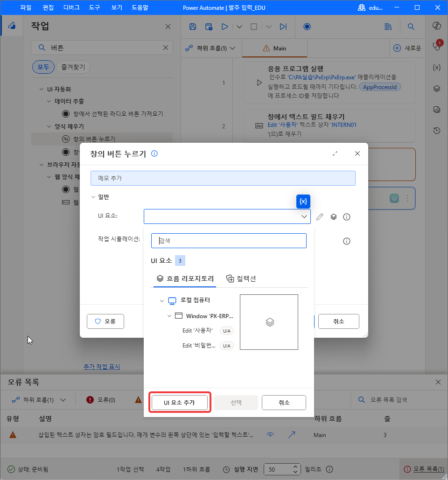Click the 오류 button in dialog
The image size is (448, 480).
105,321
